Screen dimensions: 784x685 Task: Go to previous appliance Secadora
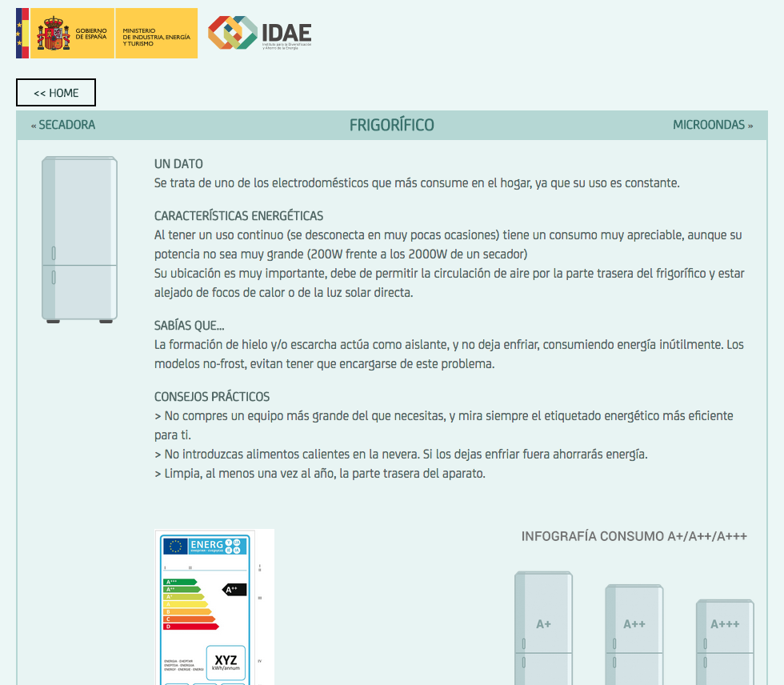click(63, 125)
